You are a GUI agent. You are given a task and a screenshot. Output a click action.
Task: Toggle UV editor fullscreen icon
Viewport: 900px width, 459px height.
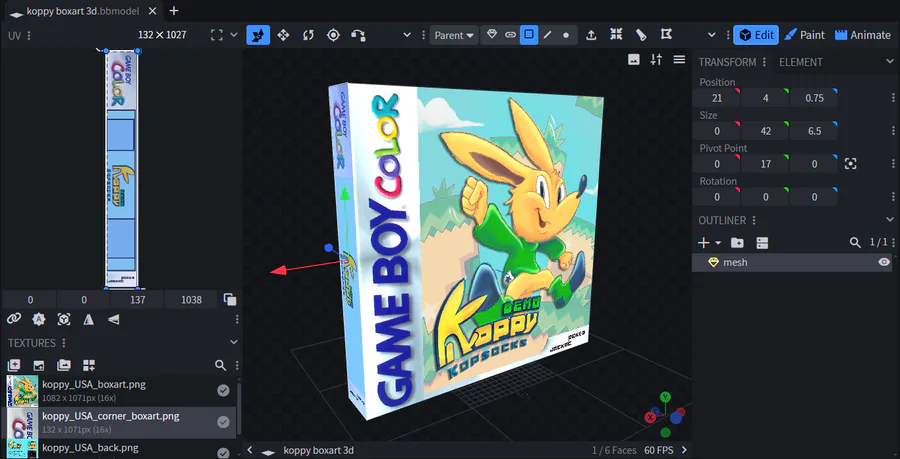(216, 35)
